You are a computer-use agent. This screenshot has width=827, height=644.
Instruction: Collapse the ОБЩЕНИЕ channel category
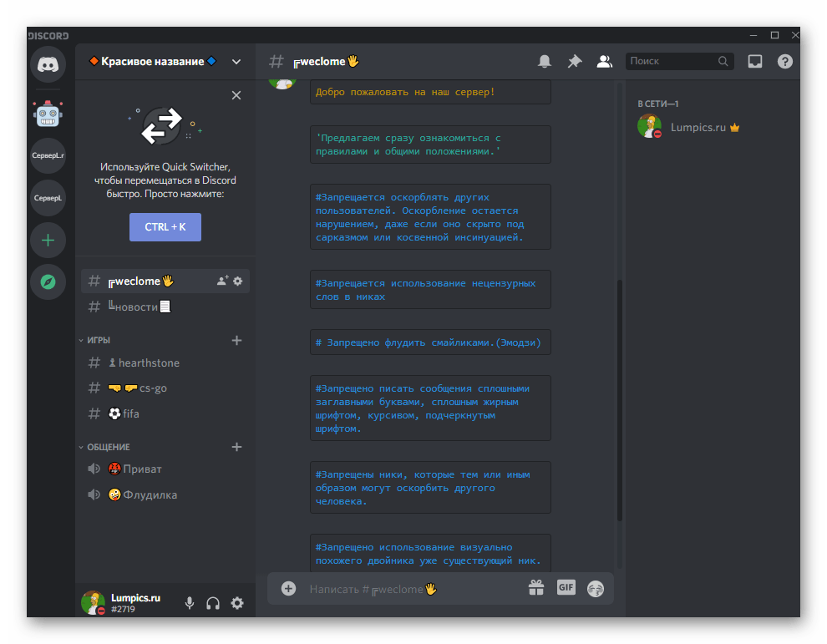pos(108,447)
